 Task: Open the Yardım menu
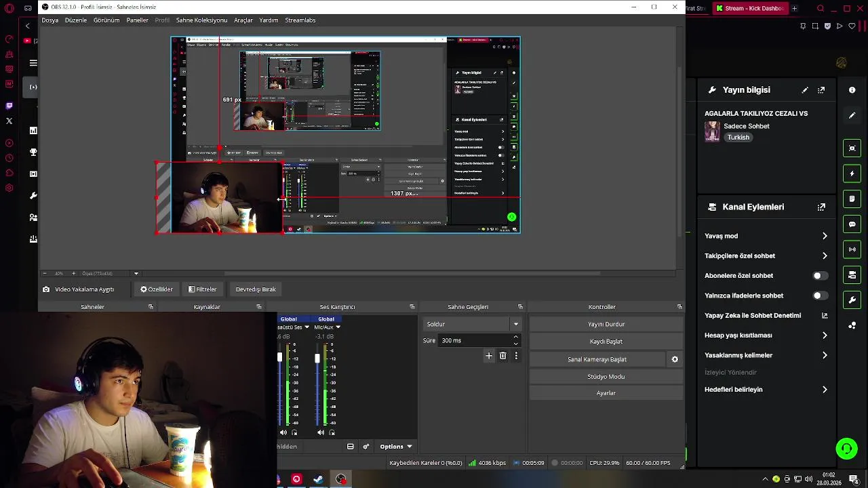(x=269, y=20)
